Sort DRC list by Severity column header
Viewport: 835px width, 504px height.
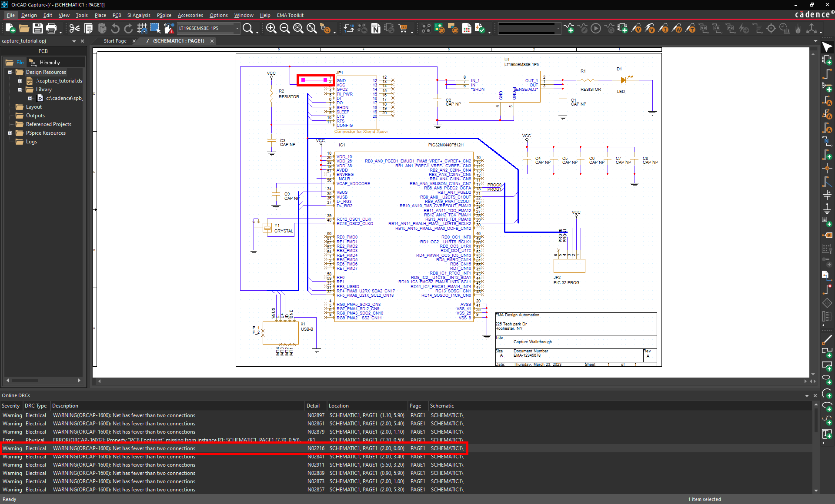(11, 406)
